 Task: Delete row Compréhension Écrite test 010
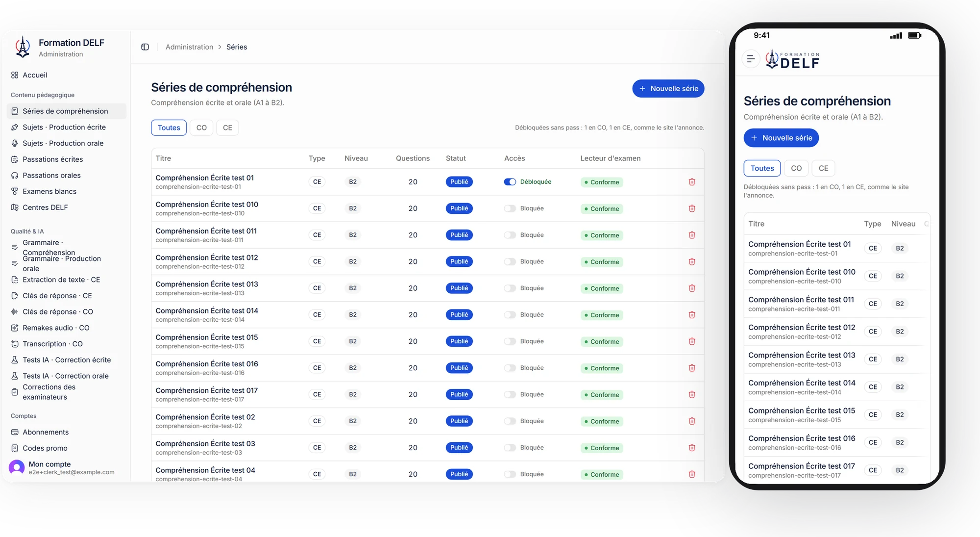tap(692, 208)
